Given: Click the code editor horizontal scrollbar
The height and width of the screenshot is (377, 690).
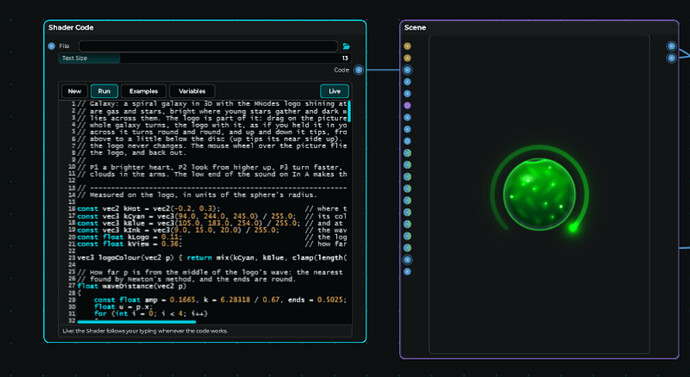Looking at the screenshot, I should [x=136, y=322].
